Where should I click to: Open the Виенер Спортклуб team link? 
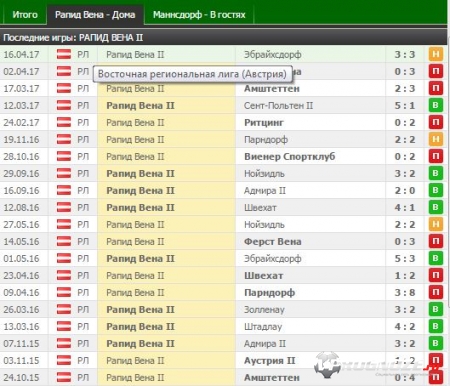[290, 157]
